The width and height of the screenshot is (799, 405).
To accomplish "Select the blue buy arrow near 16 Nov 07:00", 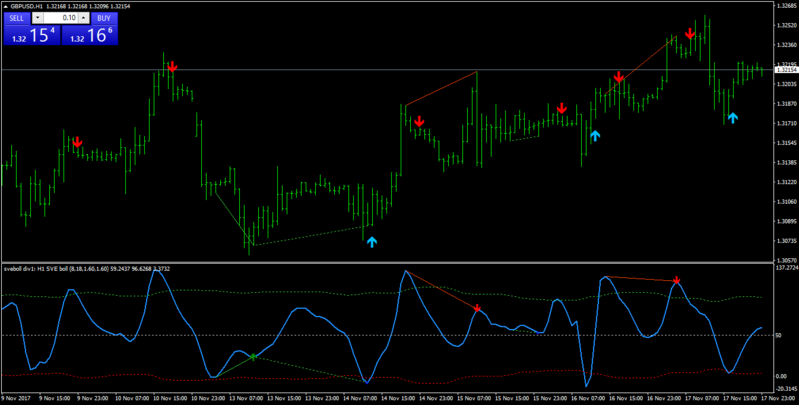I will [595, 136].
